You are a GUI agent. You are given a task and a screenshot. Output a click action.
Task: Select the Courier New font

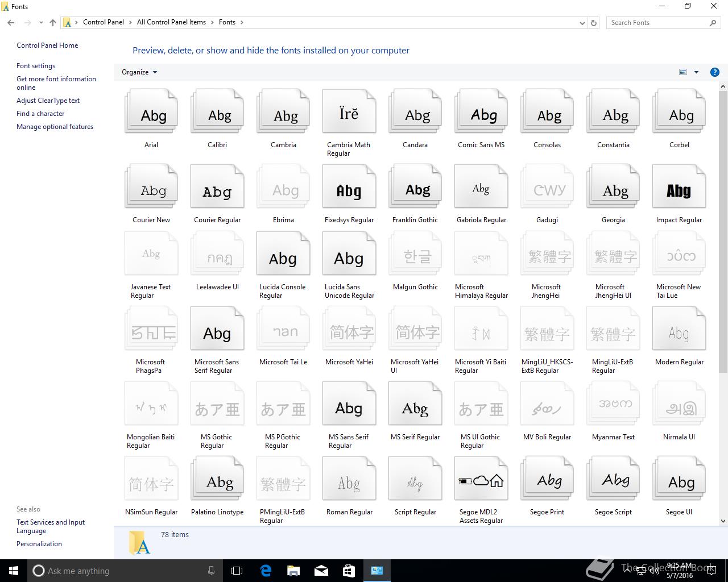pos(151,186)
